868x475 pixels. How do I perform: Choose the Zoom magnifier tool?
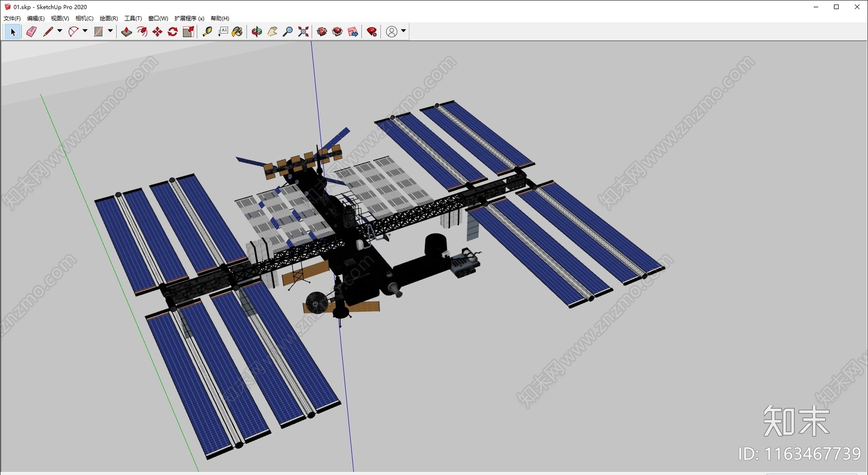coord(288,32)
